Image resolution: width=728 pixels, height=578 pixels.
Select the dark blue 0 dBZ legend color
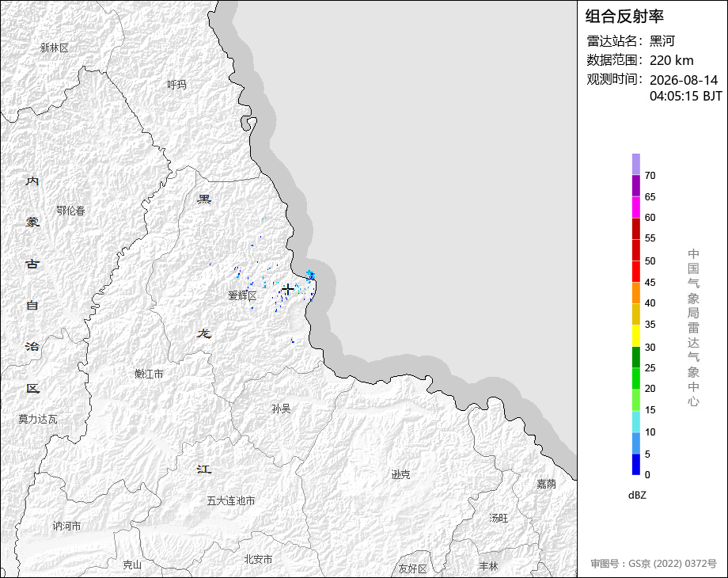[636, 464]
